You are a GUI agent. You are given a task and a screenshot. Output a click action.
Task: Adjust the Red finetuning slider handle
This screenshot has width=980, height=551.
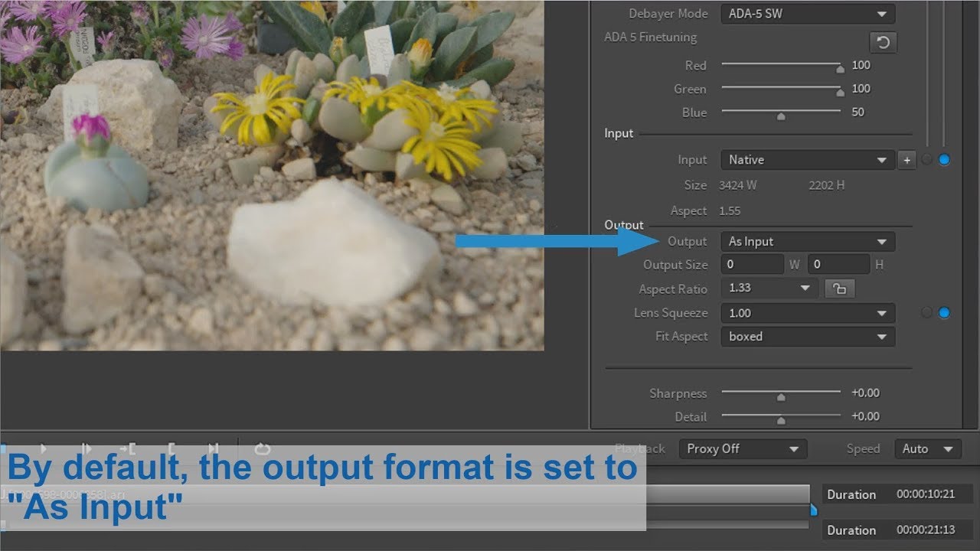point(840,68)
